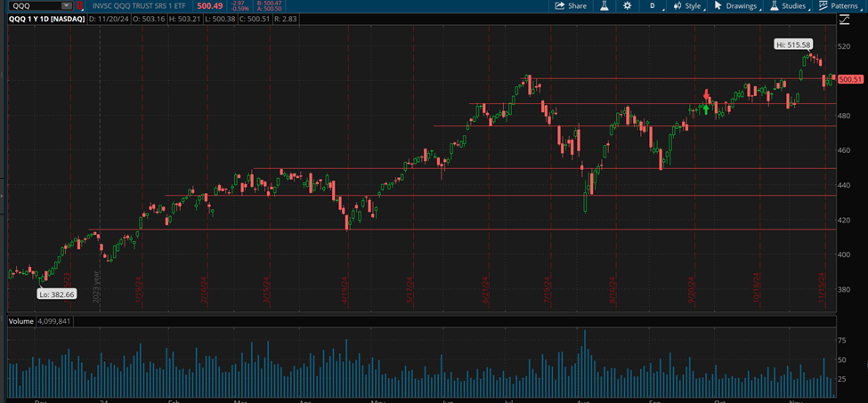Click the flask icon in the Studies button
This screenshot has height=403, width=868.
[774, 5]
